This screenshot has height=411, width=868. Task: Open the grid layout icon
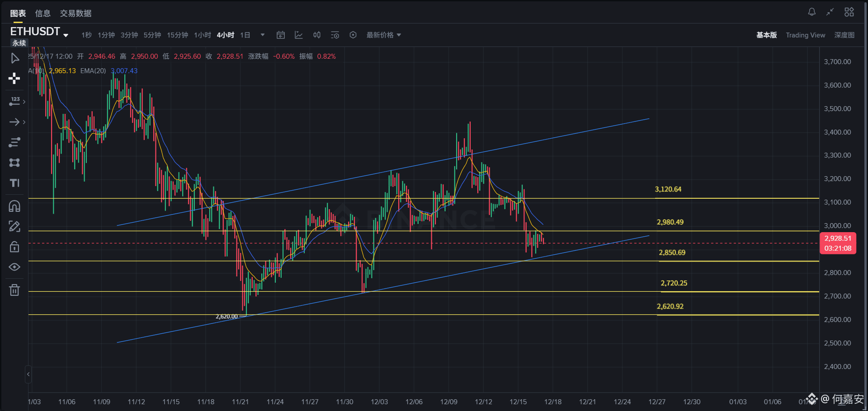tap(849, 12)
